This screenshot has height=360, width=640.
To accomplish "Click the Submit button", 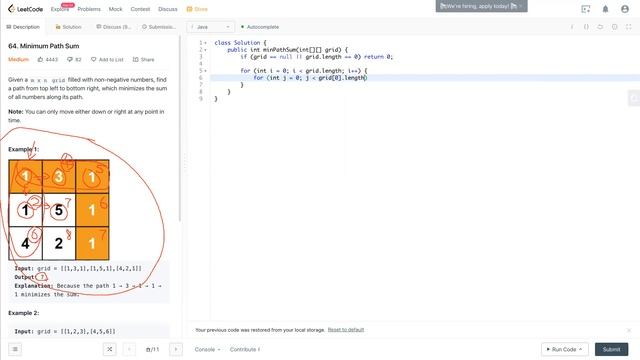I will click(x=611, y=349).
